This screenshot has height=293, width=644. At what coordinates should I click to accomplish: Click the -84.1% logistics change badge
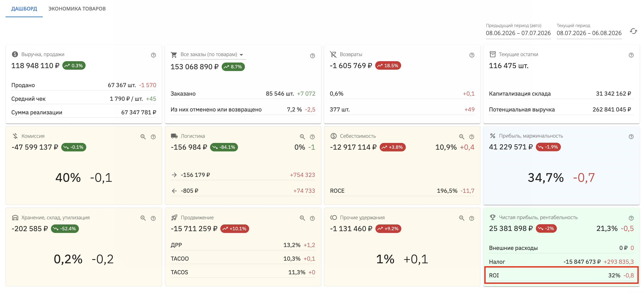click(224, 147)
